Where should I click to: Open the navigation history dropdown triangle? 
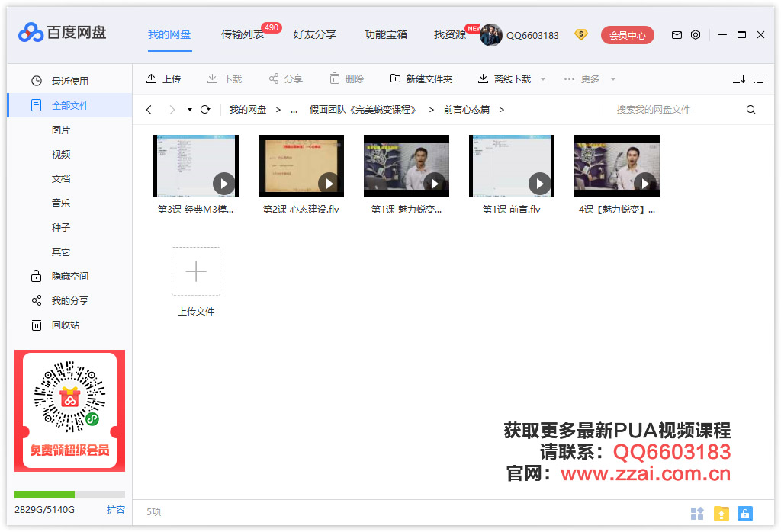(x=190, y=110)
